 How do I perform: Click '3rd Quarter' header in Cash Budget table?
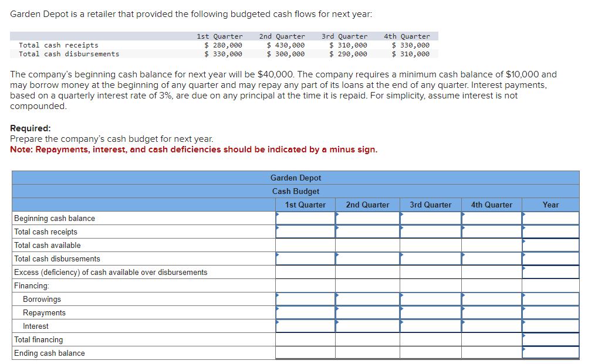pyautogui.click(x=431, y=205)
